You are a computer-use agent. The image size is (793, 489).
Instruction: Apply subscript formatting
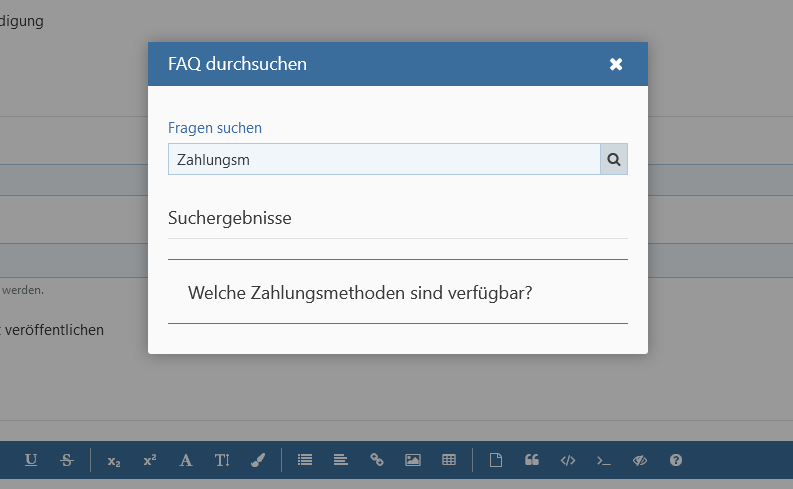(114, 460)
